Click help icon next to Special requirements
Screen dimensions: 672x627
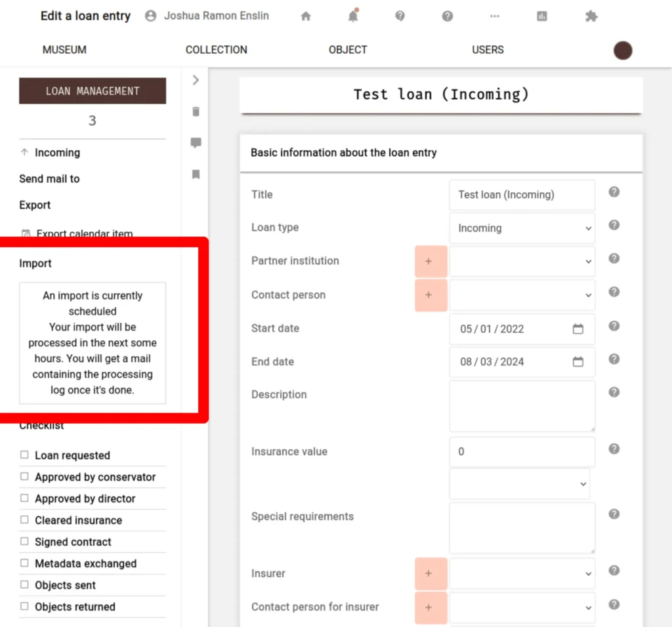614,514
